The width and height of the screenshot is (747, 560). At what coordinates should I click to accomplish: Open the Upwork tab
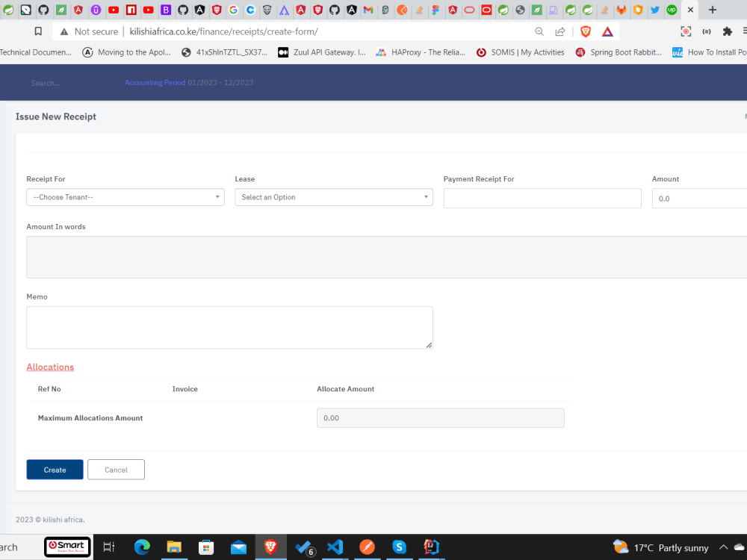pyautogui.click(x=672, y=10)
